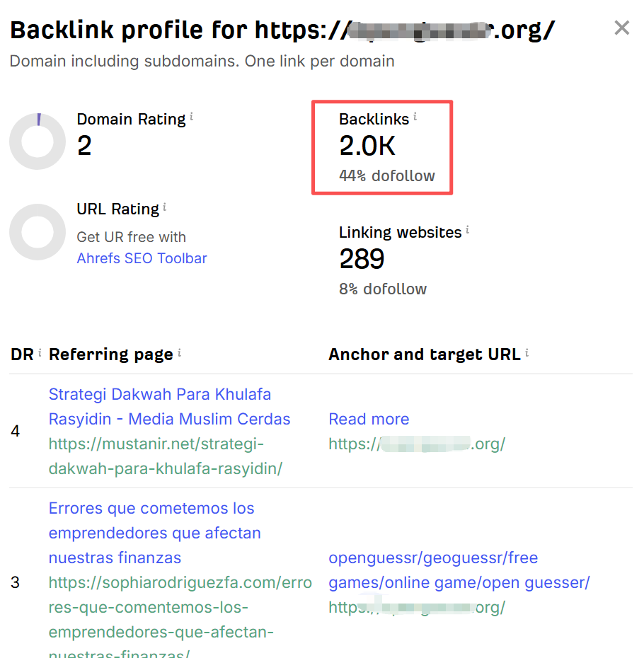644x658 pixels.
Task: Click info icon beside URL Rating
Action: tap(165, 207)
